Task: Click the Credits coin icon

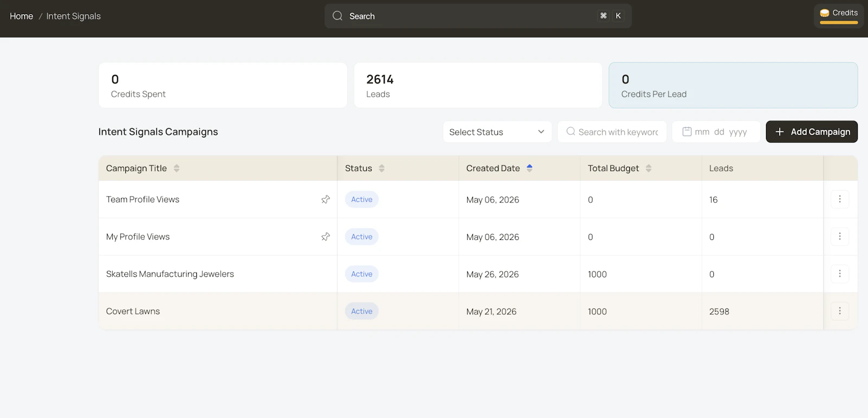Action: point(825,13)
